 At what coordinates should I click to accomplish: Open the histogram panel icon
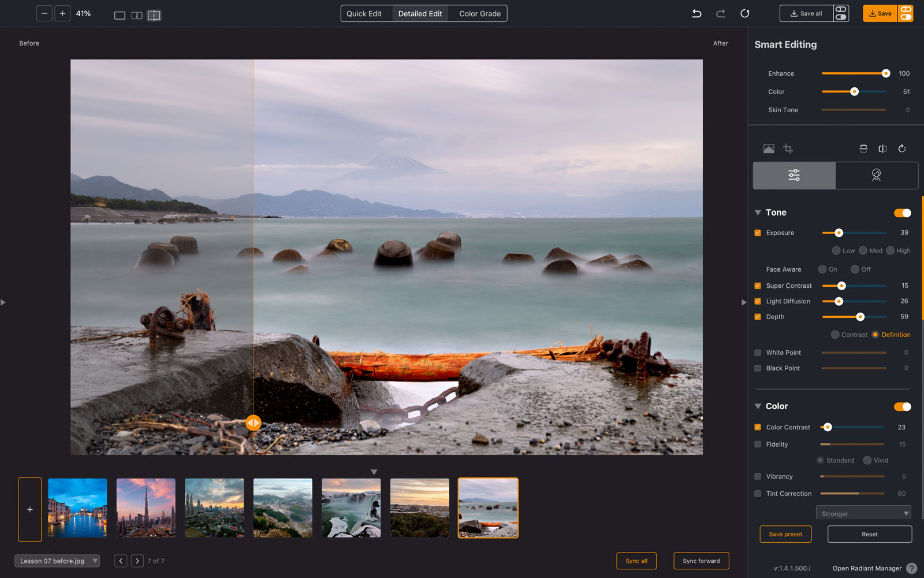tap(768, 149)
